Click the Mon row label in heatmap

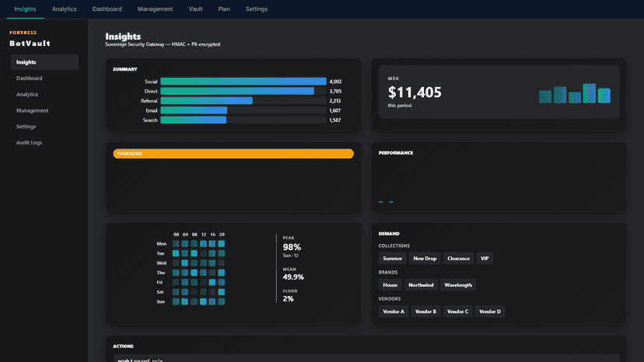162,244
